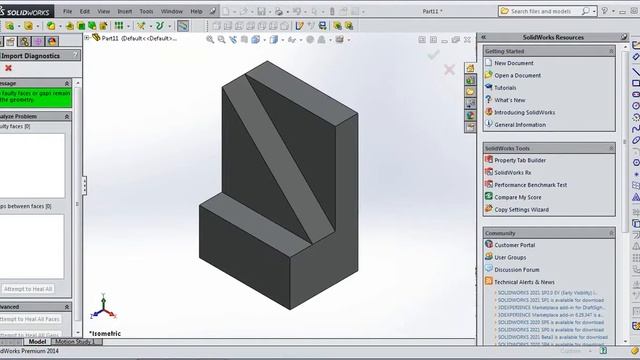Click the Attempt to Heal All button
The image size is (640, 360).
[x=28, y=289]
